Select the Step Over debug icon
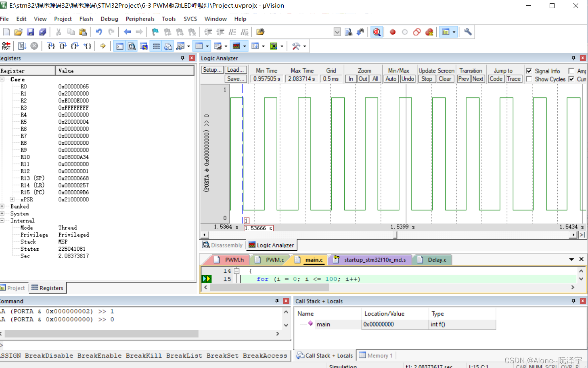588x368 pixels. [x=63, y=46]
